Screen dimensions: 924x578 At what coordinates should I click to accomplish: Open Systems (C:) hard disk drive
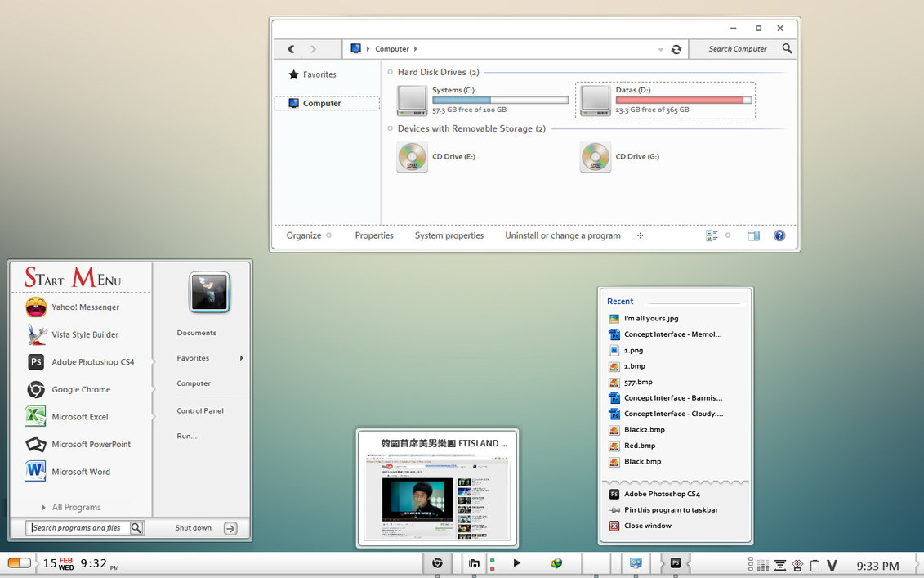pos(413,100)
